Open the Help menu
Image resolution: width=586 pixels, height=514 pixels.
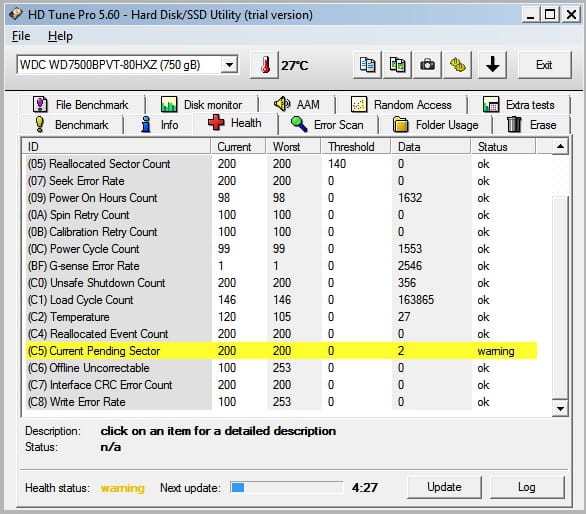point(60,36)
